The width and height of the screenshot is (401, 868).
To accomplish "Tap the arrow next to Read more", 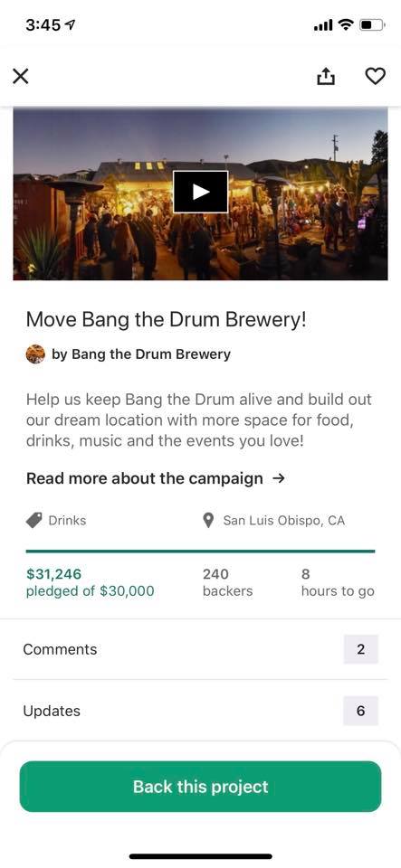I will click(x=279, y=478).
